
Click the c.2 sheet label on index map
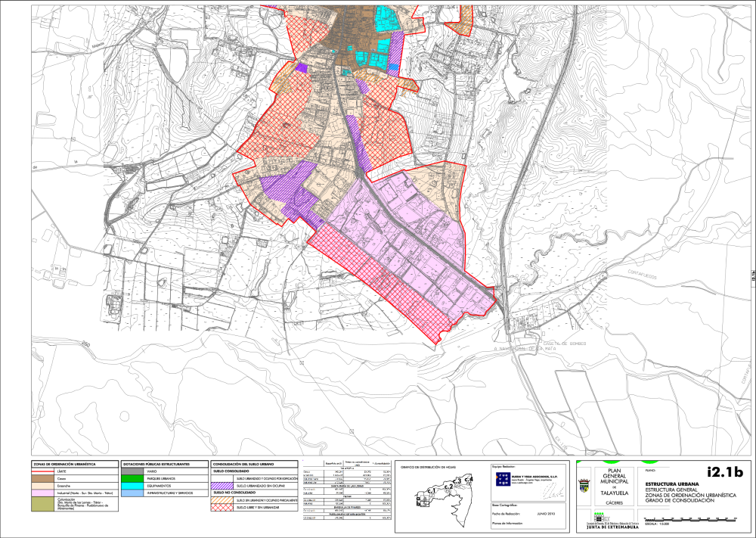pos(448,487)
